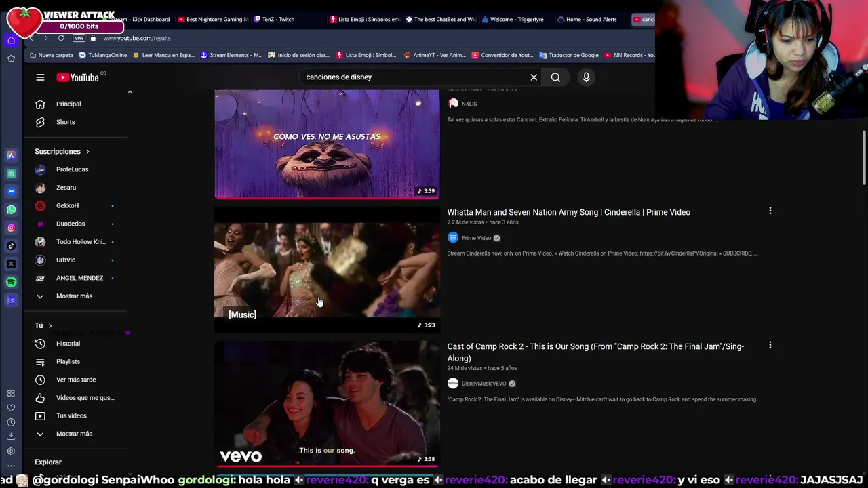Click the heart icon in browser sidebar
The height and width of the screenshot is (488, 868).
[11, 408]
